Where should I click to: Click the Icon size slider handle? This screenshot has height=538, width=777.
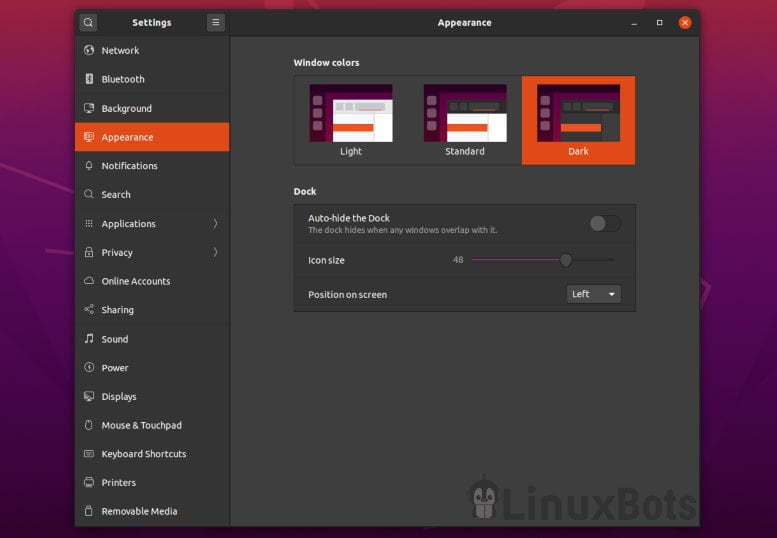(x=565, y=260)
